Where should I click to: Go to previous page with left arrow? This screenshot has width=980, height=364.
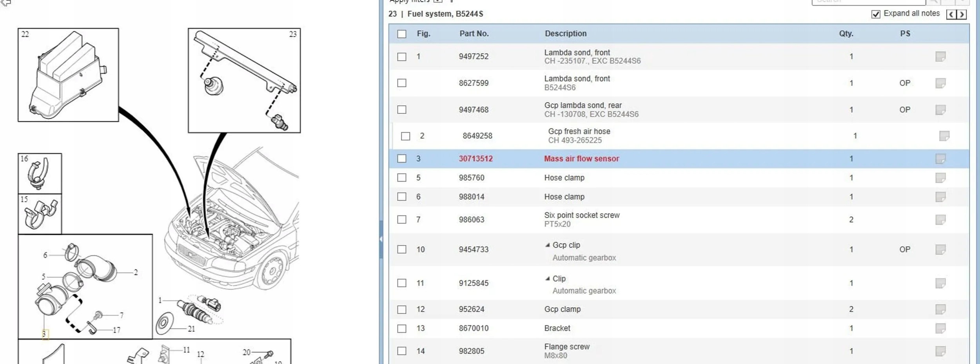coord(951,15)
